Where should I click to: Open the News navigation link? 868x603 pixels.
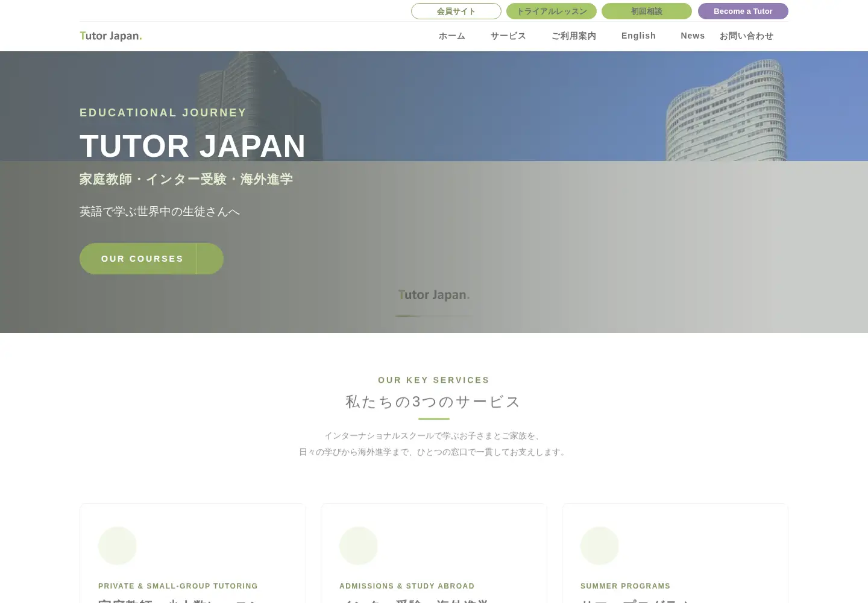tap(693, 36)
